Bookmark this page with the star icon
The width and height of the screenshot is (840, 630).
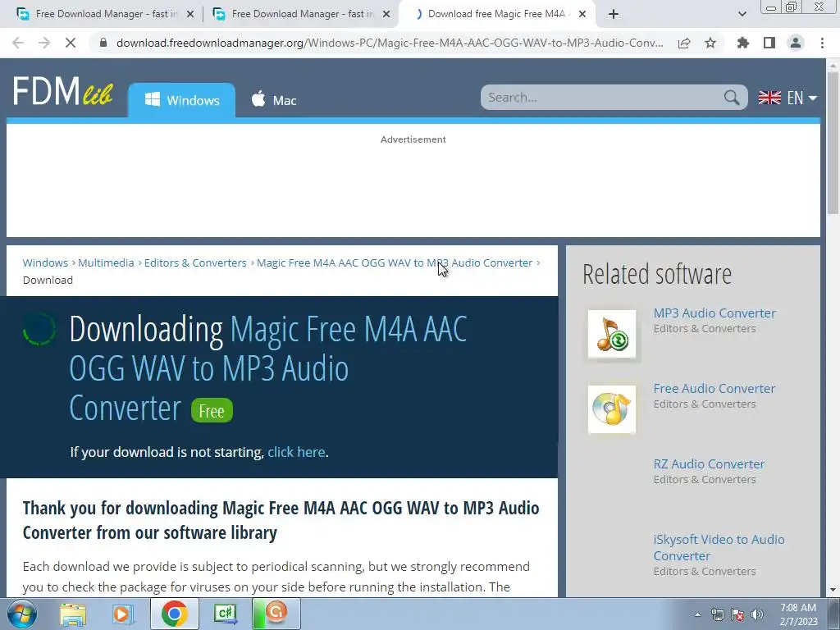click(x=710, y=43)
